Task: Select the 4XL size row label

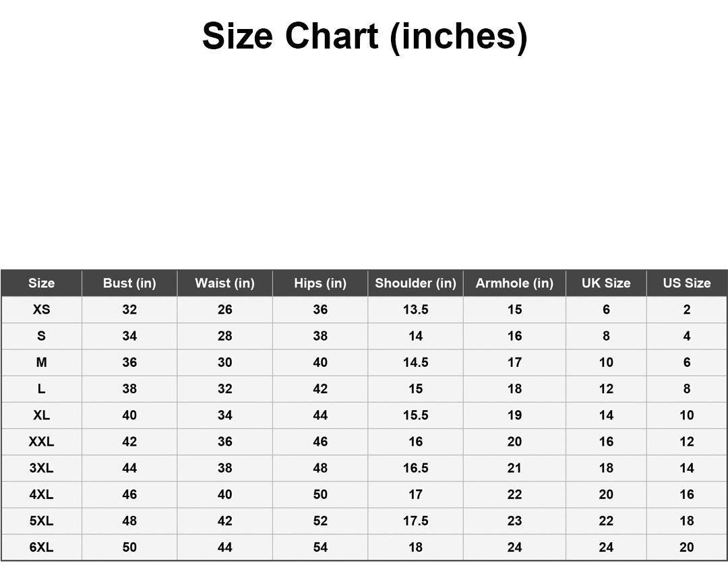Action: point(41,494)
